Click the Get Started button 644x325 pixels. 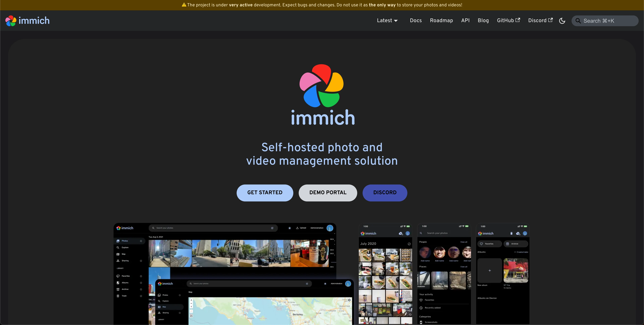pos(265,193)
